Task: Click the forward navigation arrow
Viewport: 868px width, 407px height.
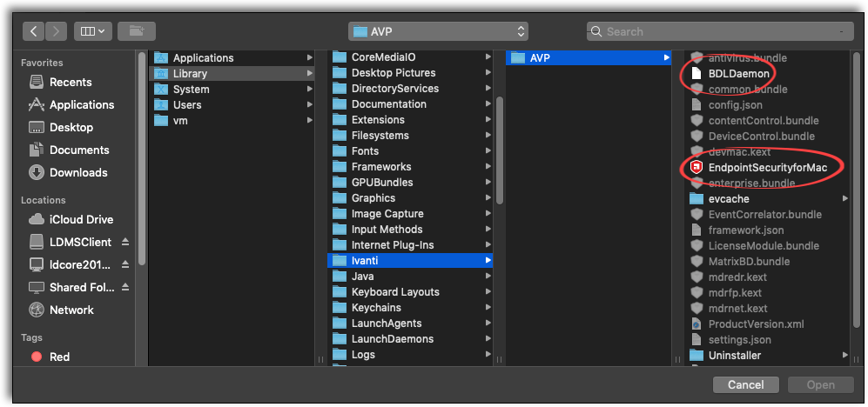Action: pos(54,31)
